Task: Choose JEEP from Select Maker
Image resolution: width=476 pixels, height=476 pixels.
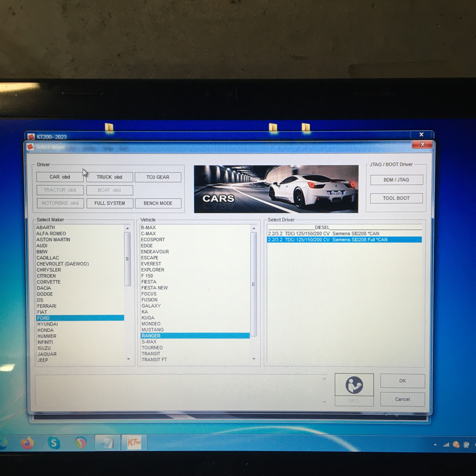Action: tap(43, 360)
